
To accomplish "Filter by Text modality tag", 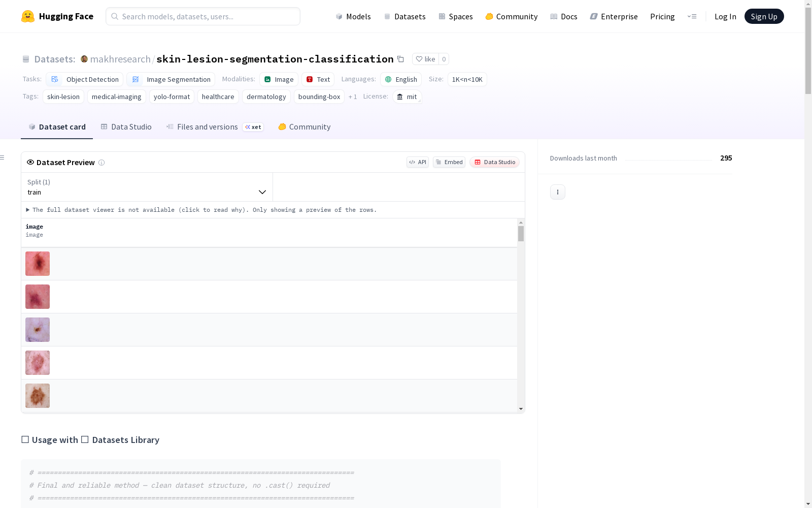I will [318, 79].
